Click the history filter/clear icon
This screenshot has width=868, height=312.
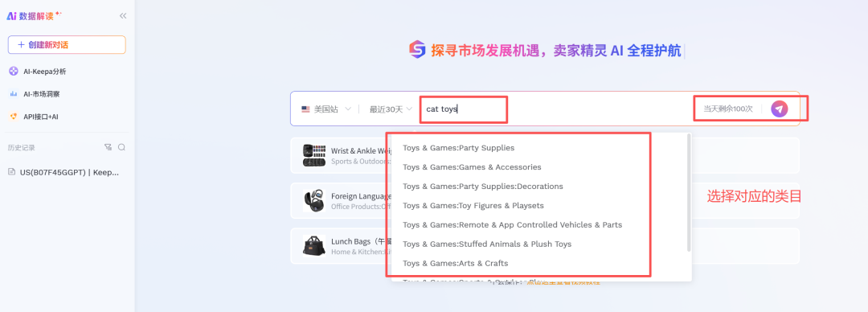[x=108, y=147]
